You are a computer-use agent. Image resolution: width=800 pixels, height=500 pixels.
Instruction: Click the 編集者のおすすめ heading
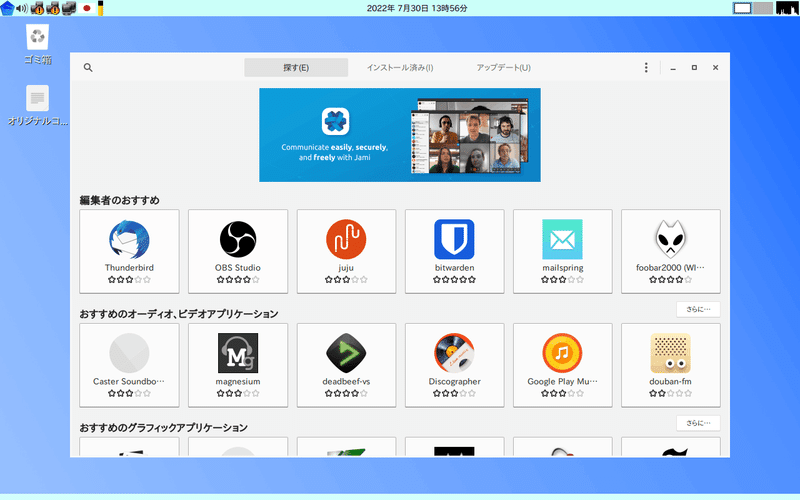coord(119,200)
